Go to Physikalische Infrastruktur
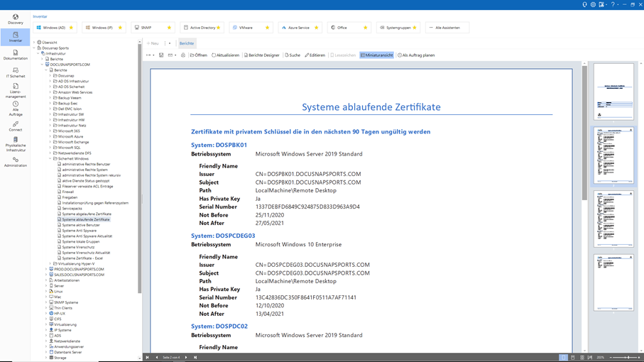Viewport: 644px width, 362px height. pyautogui.click(x=15, y=144)
